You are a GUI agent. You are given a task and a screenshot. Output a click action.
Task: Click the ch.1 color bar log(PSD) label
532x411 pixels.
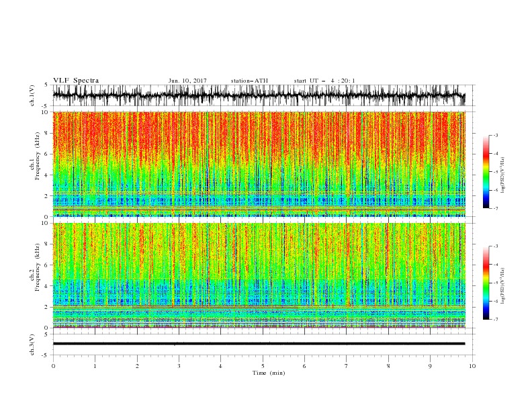(502, 175)
